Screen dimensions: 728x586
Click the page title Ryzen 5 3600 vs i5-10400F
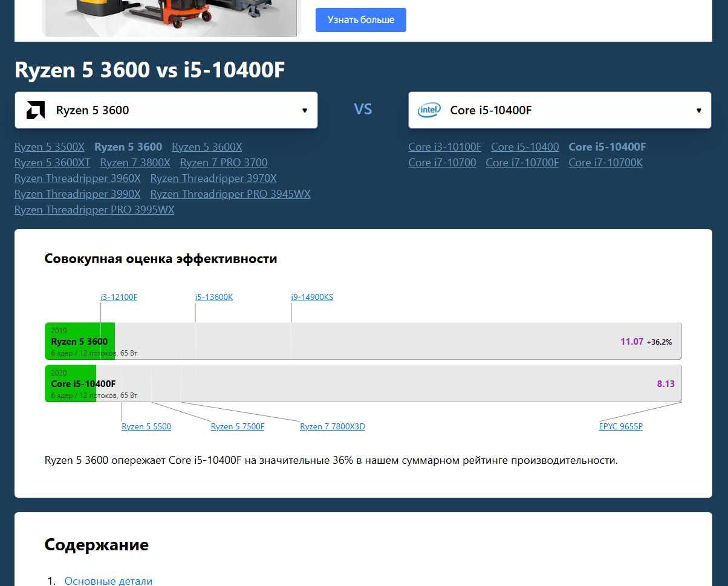tap(149, 70)
